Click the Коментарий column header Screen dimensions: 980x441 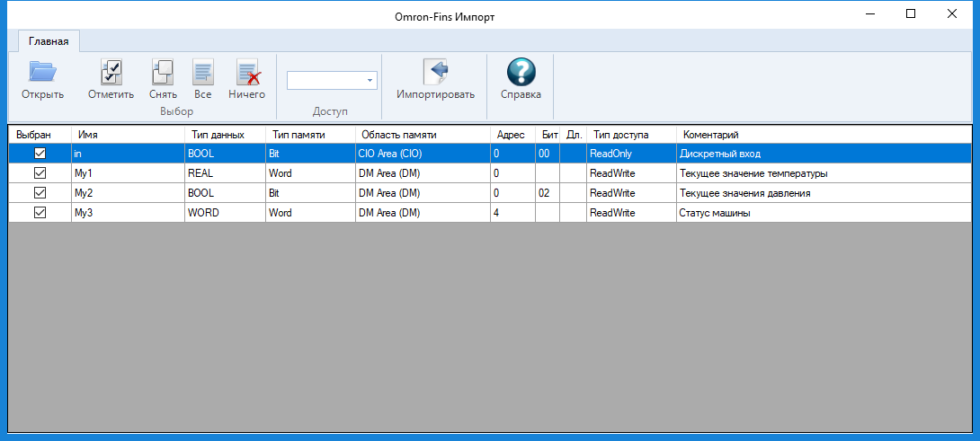(824, 135)
